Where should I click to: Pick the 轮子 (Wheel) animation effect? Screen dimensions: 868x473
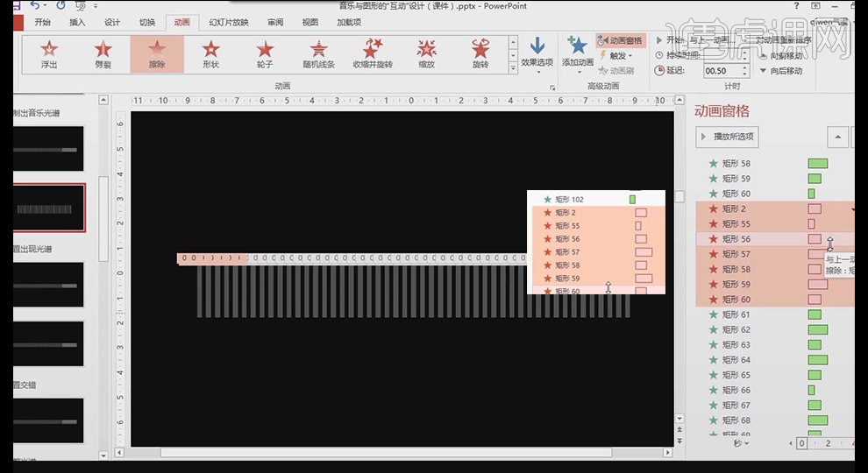pyautogui.click(x=265, y=54)
